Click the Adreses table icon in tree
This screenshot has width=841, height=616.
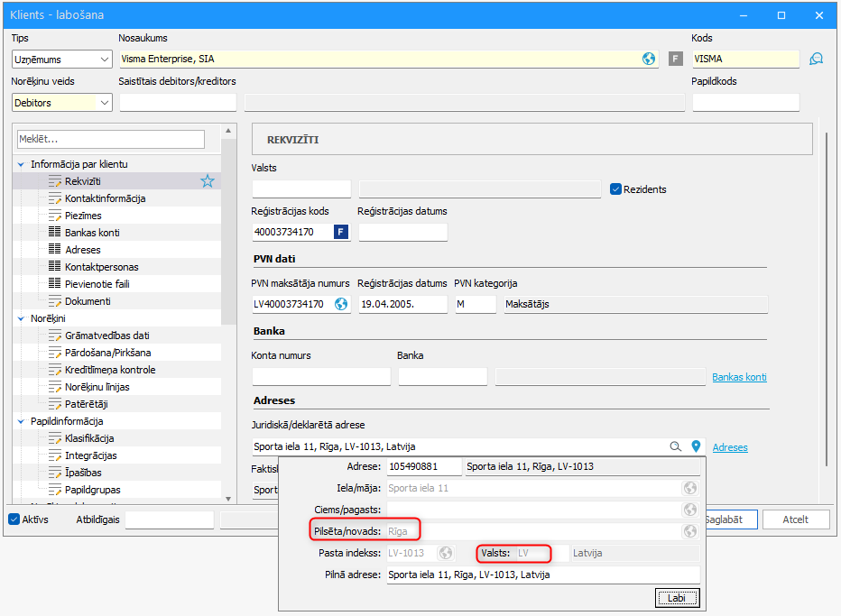click(x=55, y=249)
